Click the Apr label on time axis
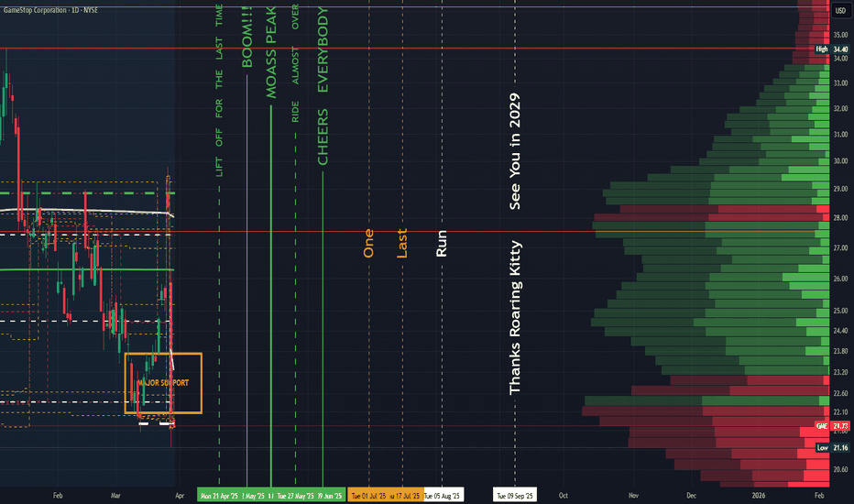Screen dimensions: 854x504 (180, 495)
